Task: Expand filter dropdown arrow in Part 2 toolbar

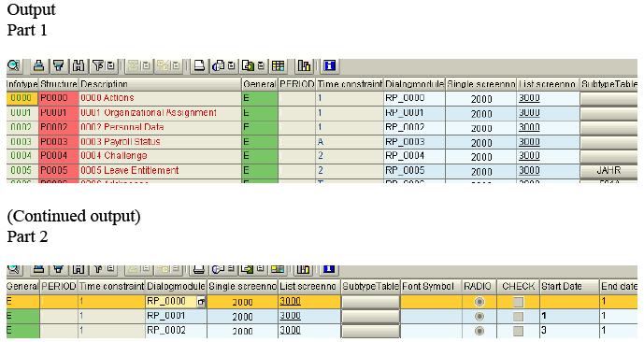Action: click(x=110, y=268)
